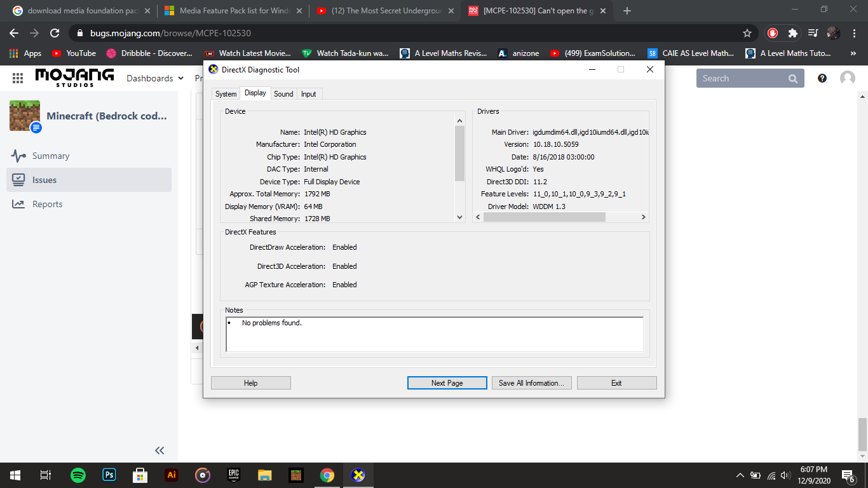Open Minecraft from the taskbar
This screenshot has height=488, width=868.
point(296,475)
